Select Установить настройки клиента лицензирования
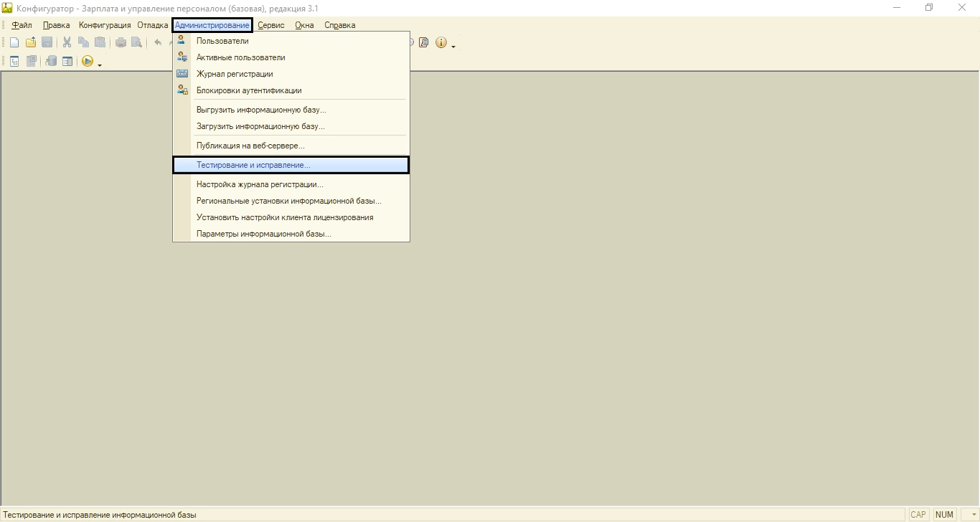This screenshot has width=980, height=522. (x=291, y=217)
